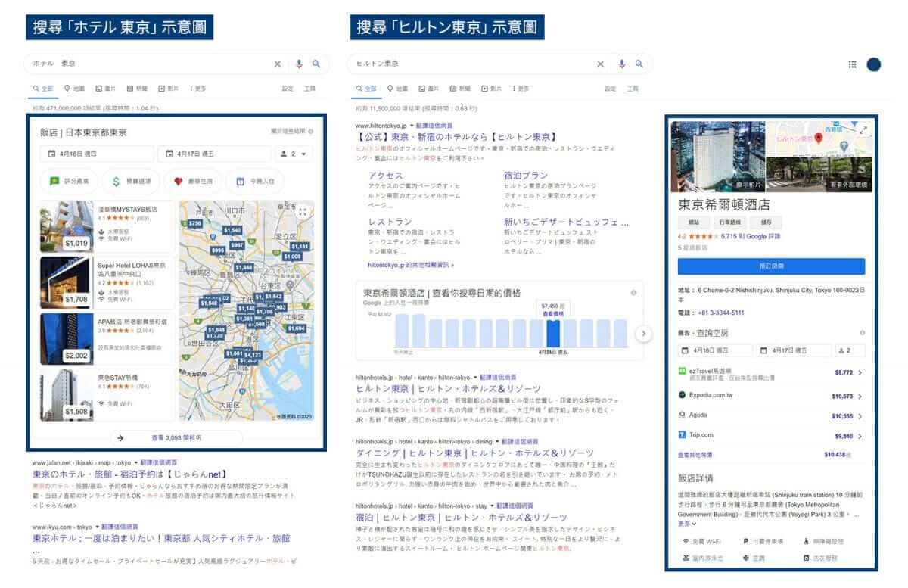Click the info icon next to 查詢空房
Viewport: 908px width, 588px height.
click(862, 333)
